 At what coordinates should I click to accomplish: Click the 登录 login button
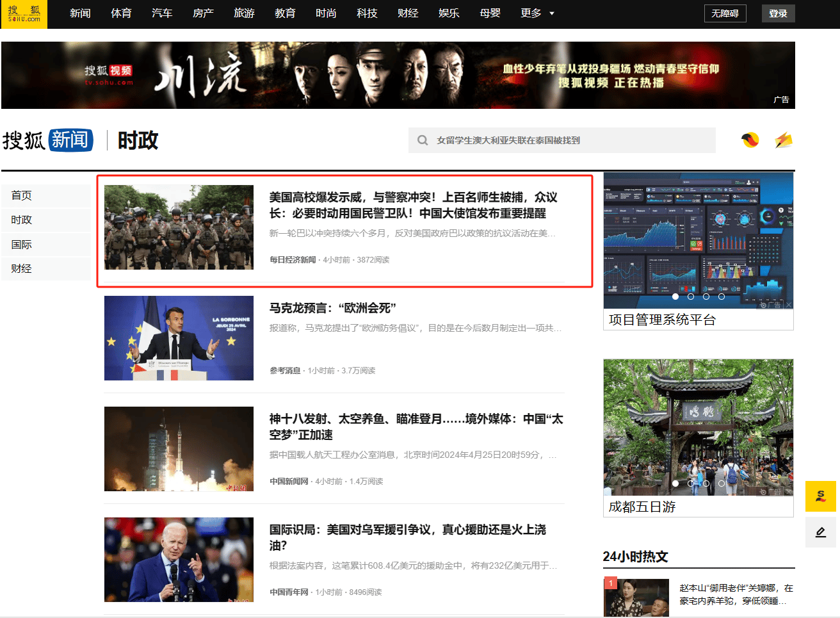point(778,13)
